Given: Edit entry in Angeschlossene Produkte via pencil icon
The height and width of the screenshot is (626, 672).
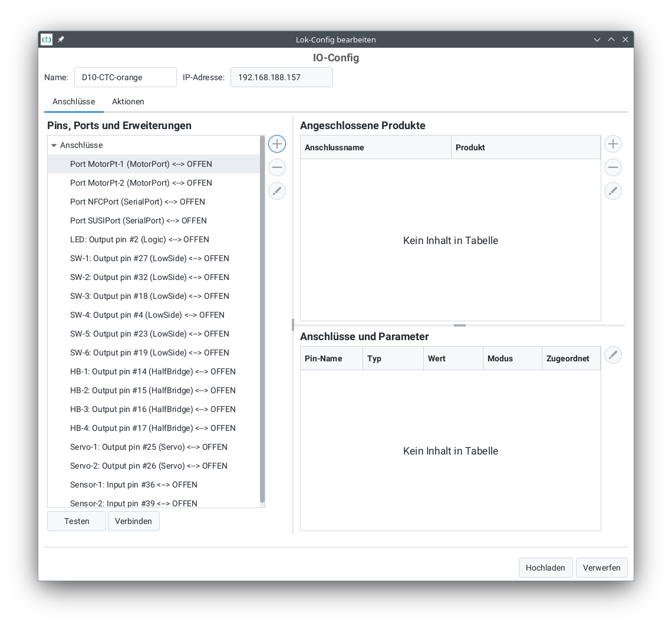Looking at the screenshot, I should [x=612, y=190].
